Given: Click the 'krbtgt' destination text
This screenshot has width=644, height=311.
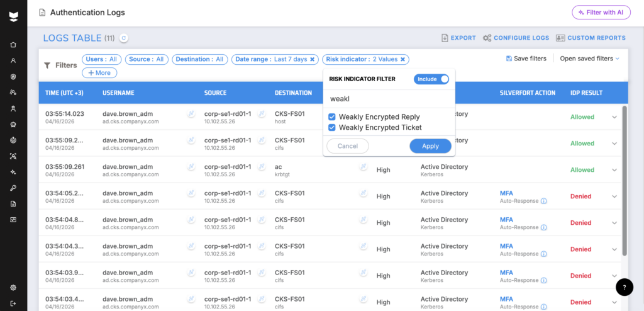Looking at the screenshot, I should click(x=283, y=174).
